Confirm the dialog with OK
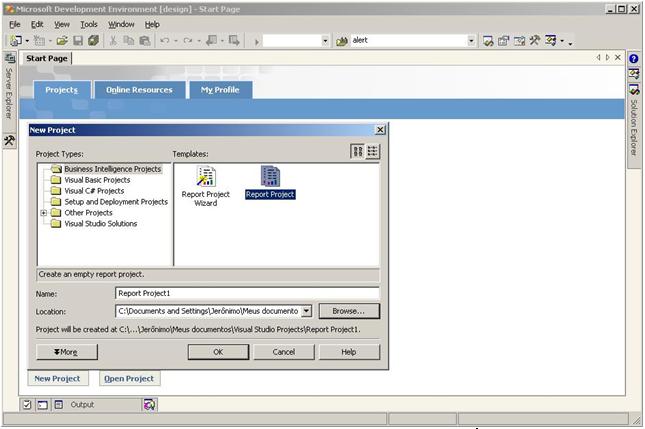Screen dimensions: 645x429 pos(218,352)
